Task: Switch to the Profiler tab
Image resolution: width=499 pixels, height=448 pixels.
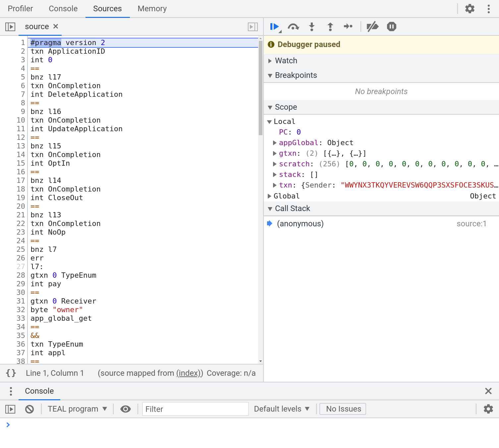Action: point(20,9)
